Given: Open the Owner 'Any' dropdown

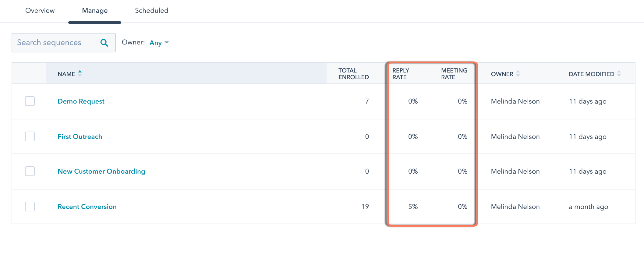Looking at the screenshot, I should pyautogui.click(x=158, y=43).
